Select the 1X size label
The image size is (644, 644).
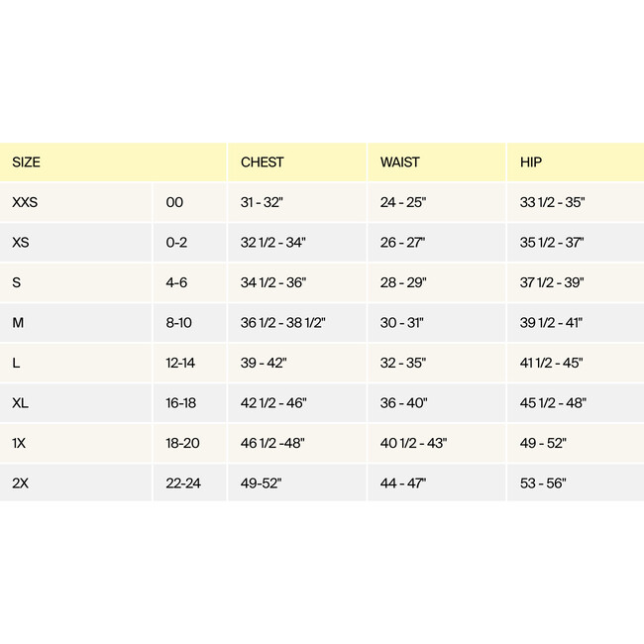20,443
